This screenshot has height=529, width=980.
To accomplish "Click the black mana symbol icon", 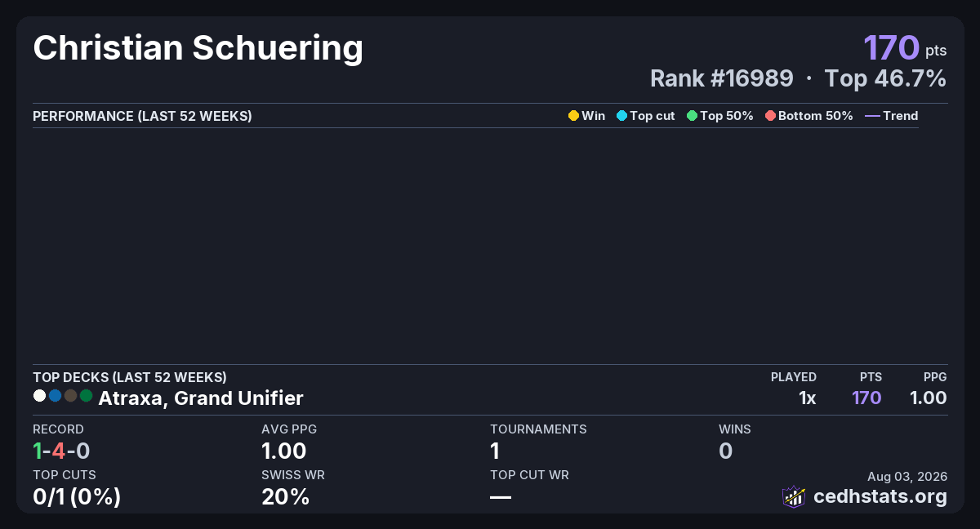I will [70, 396].
